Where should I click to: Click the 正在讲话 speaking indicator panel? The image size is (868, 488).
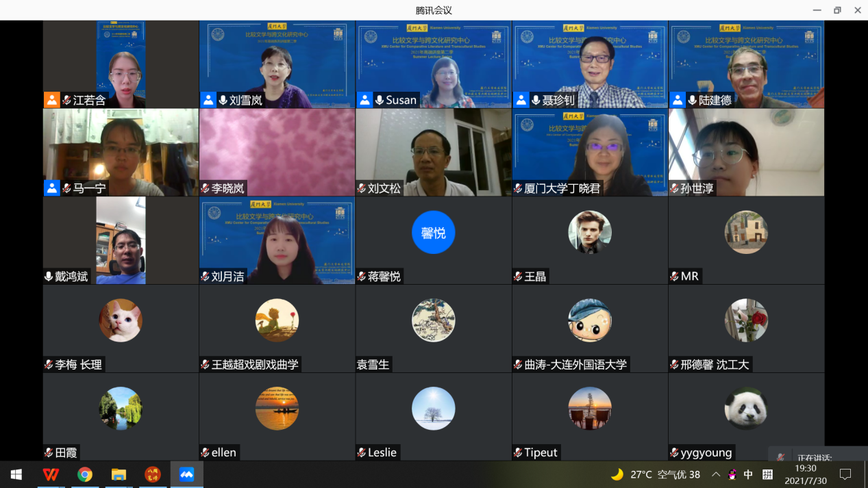[817, 457]
